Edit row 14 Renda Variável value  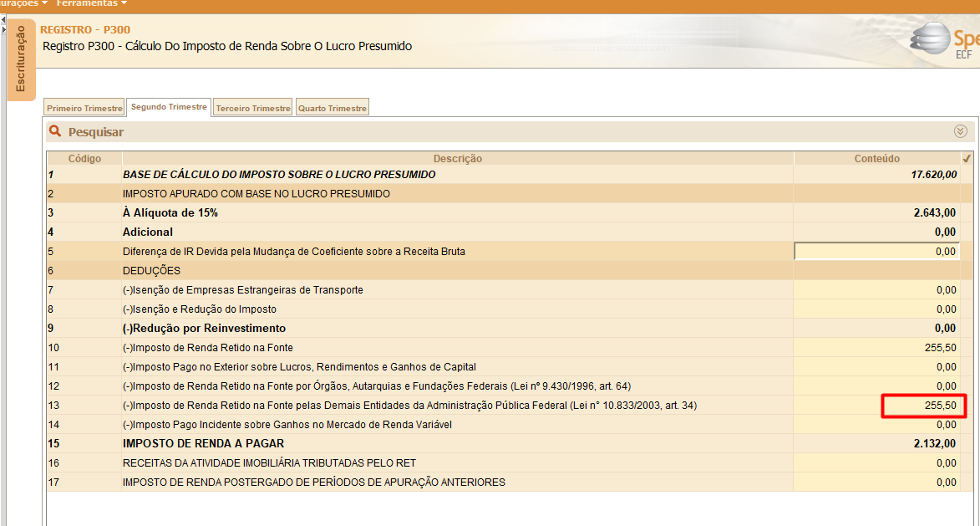click(x=877, y=425)
